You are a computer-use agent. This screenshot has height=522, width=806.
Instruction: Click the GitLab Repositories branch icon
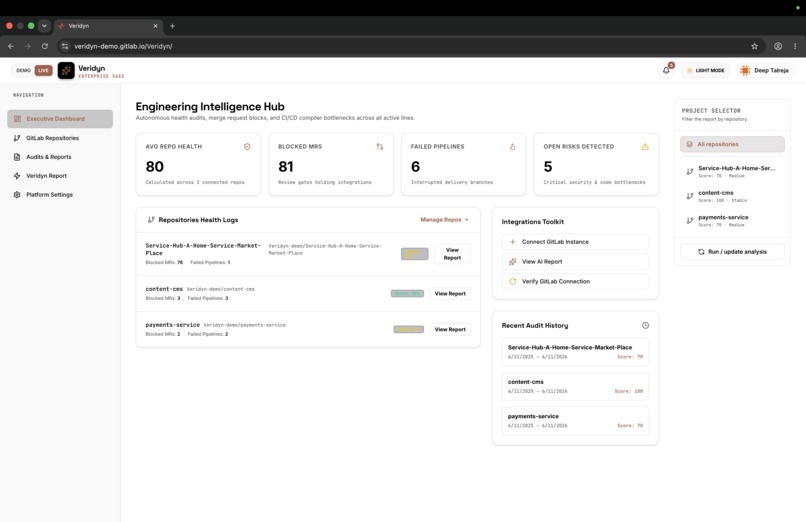tap(17, 138)
